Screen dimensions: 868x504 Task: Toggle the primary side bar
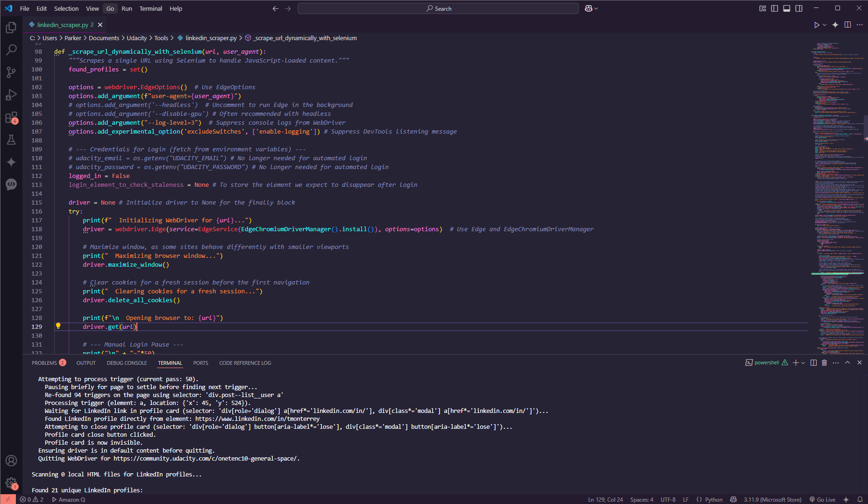pos(775,8)
